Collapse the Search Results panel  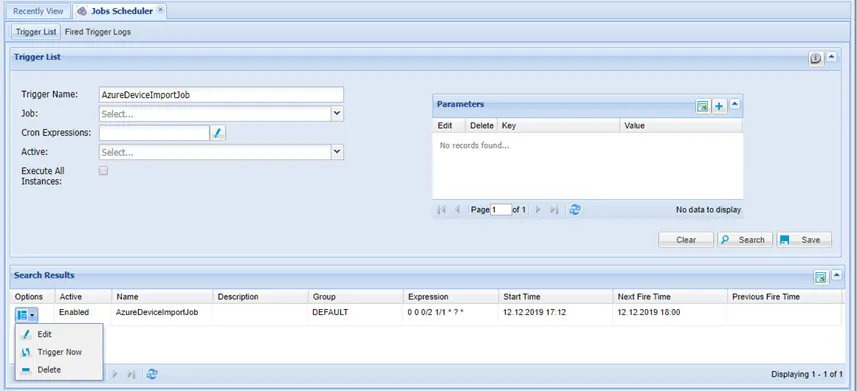(x=836, y=275)
